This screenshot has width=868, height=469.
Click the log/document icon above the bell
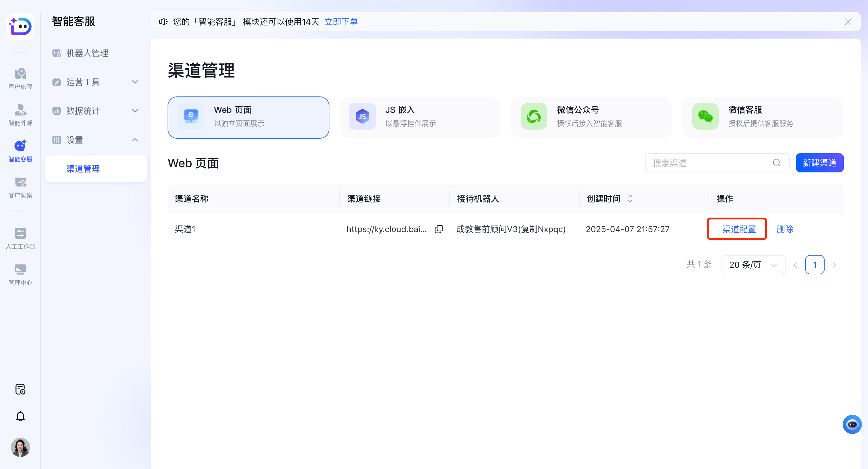click(x=20, y=389)
